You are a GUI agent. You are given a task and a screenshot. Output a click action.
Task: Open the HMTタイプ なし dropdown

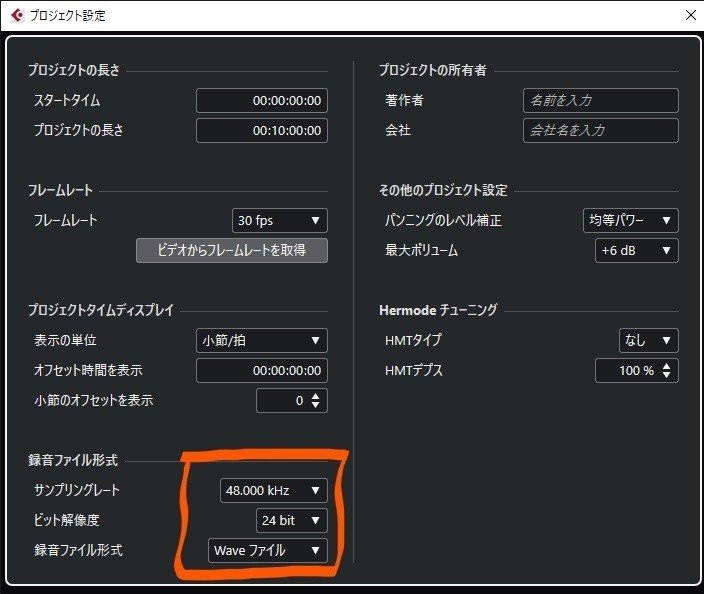tap(649, 340)
